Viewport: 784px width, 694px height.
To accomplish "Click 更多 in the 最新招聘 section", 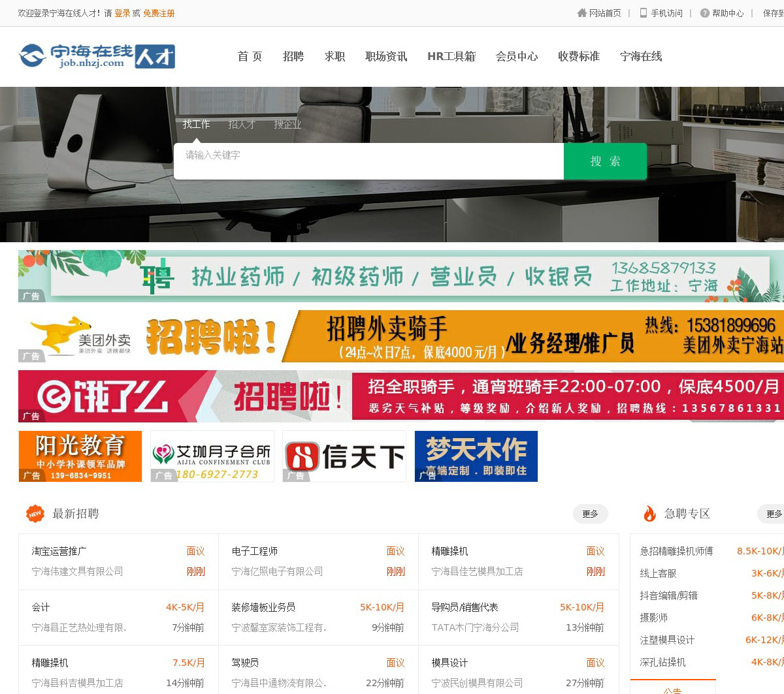I will [591, 514].
